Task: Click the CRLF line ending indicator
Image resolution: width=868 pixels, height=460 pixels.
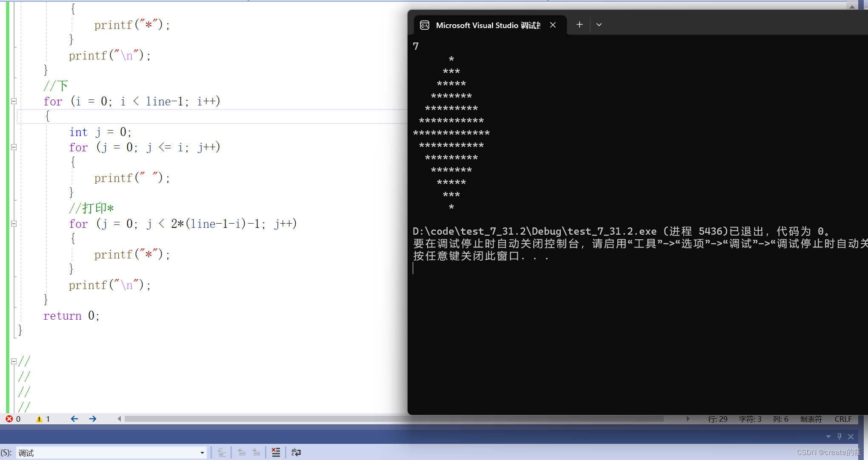Action: [x=843, y=419]
